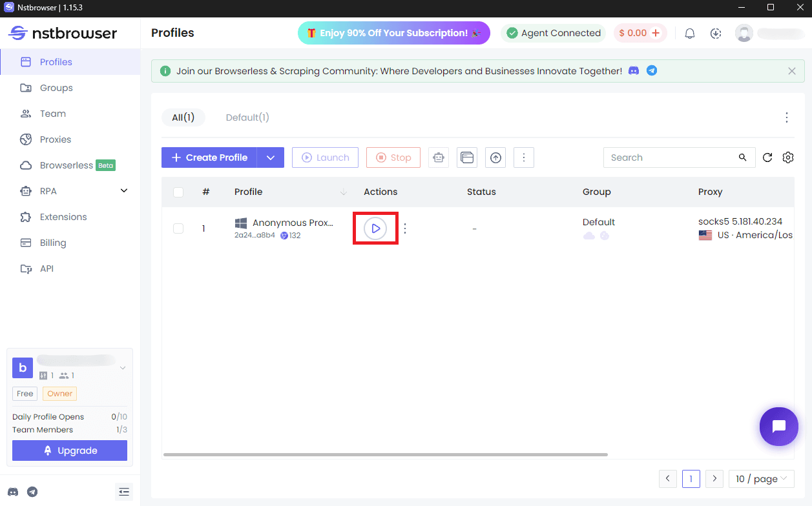Check the select-all checkbox in the table header
The image size is (812, 506).
[x=178, y=192]
